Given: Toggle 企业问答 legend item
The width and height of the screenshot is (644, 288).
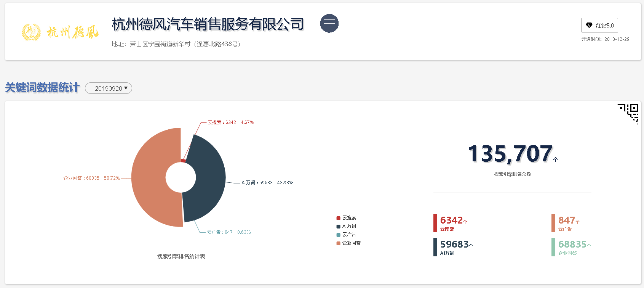Looking at the screenshot, I should click(x=348, y=243).
